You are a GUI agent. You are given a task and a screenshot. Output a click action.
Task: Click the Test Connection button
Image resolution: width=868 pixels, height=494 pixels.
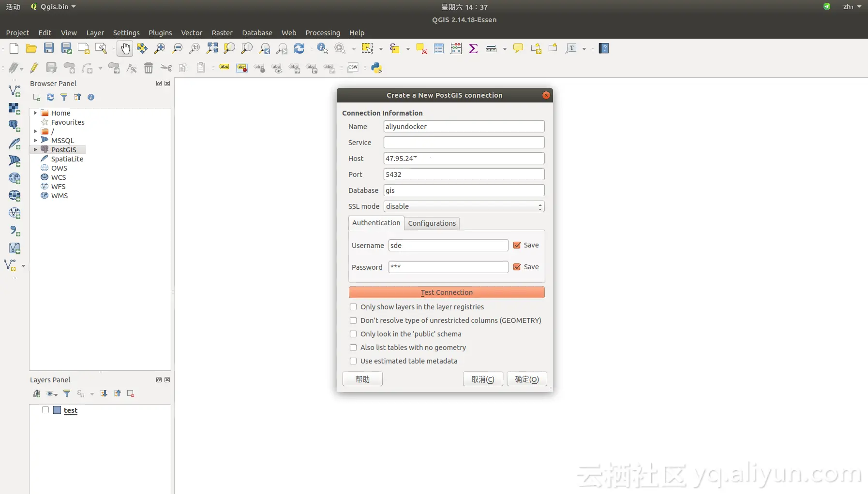[x=446, y=292]
